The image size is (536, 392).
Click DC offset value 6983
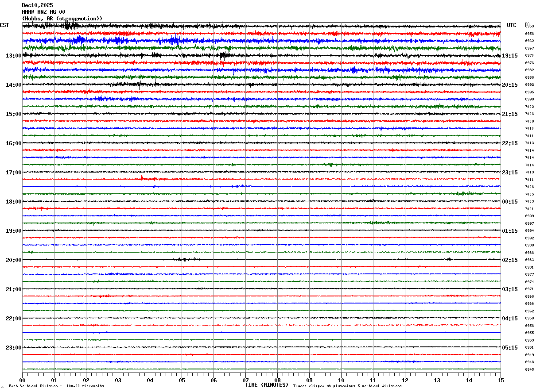coord(529,260)
